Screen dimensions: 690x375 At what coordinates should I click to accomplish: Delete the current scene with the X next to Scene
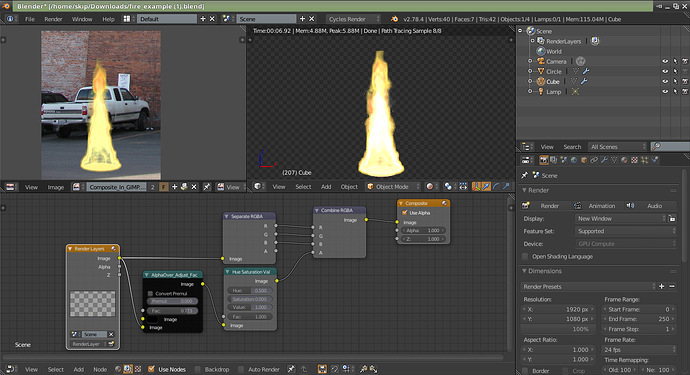click(x=312, y=19)
